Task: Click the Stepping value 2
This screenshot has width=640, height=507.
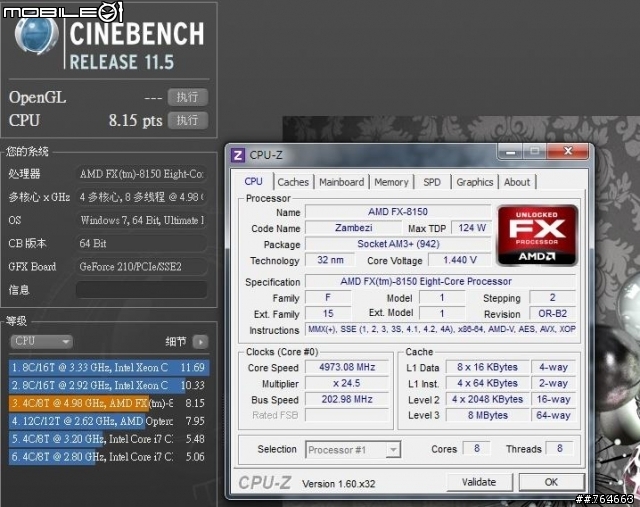Action: click(552, 298)
